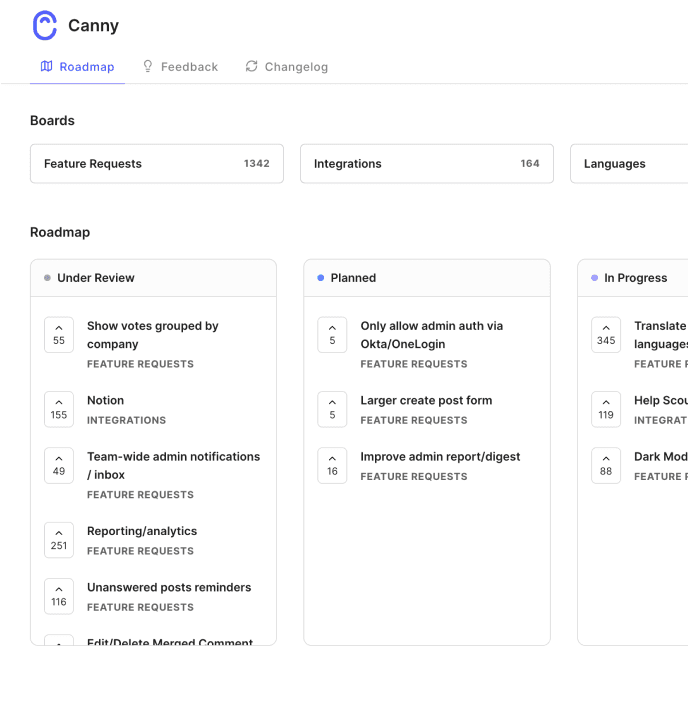The height and width of the screenshot is (714, 688).
Task: Open the Help Scout post
Action: [661, 400]
